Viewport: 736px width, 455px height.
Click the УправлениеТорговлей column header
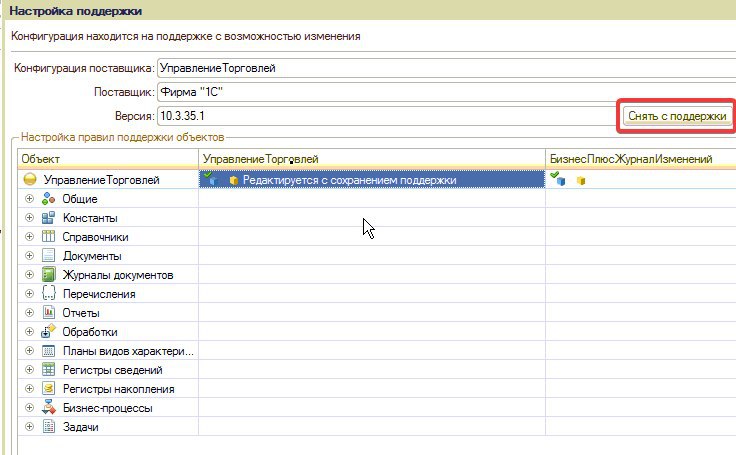[372, 159]
